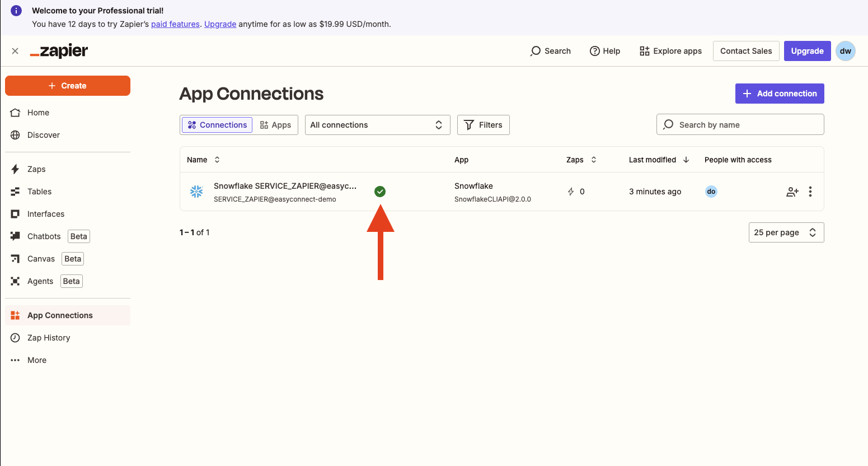Open the Zapier logo home link
Screen dimensions: 868x466
[x=59, y=51]
